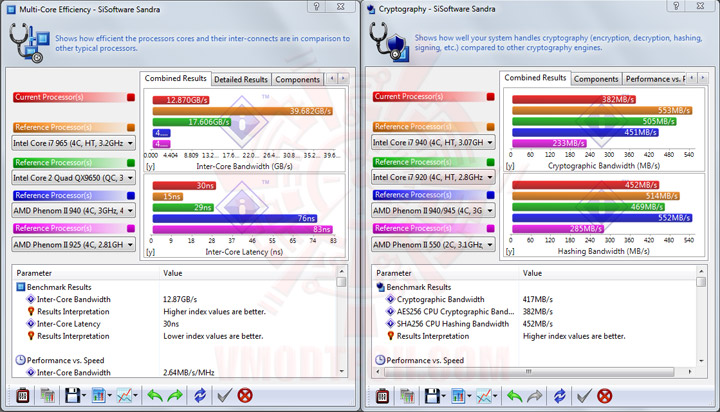Click red Current Processor swatch in Multi-Core Efficiency
The image size is (720, 412).
point(131,97)
